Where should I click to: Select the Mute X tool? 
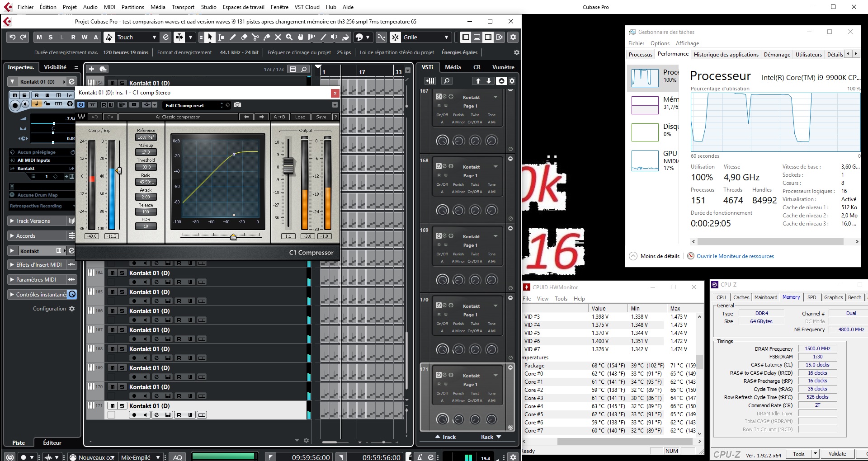[278, 37]
